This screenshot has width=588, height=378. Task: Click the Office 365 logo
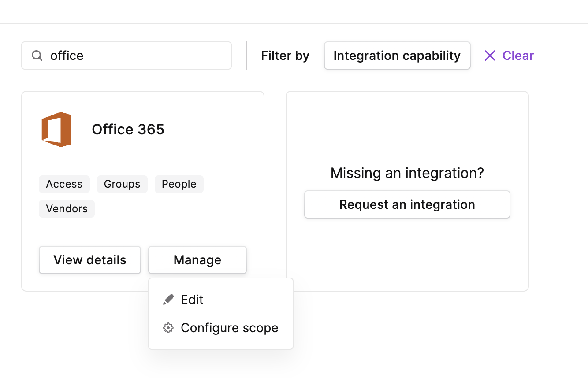56,130
